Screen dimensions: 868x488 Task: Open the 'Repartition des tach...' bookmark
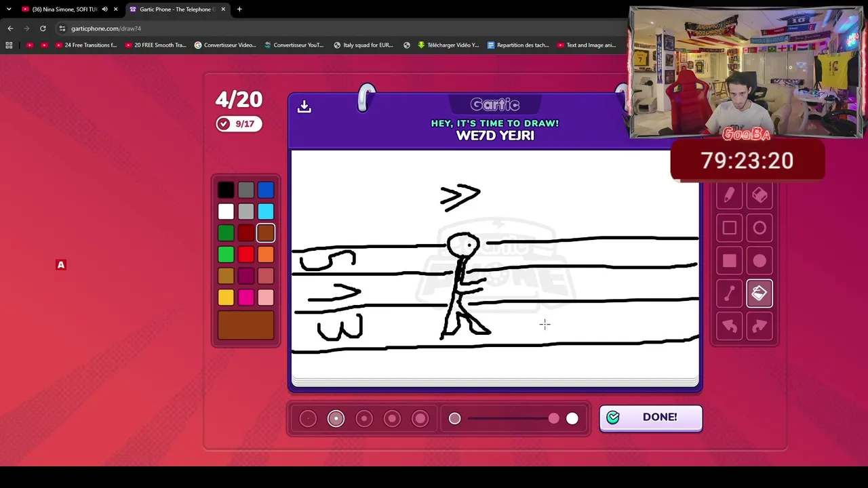coord(518,45)
